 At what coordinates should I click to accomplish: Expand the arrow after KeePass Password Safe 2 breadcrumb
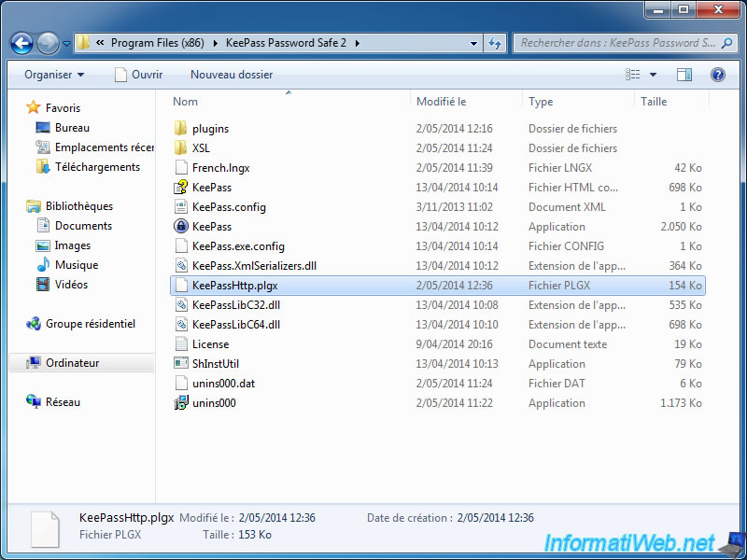[x=358, y=43]
